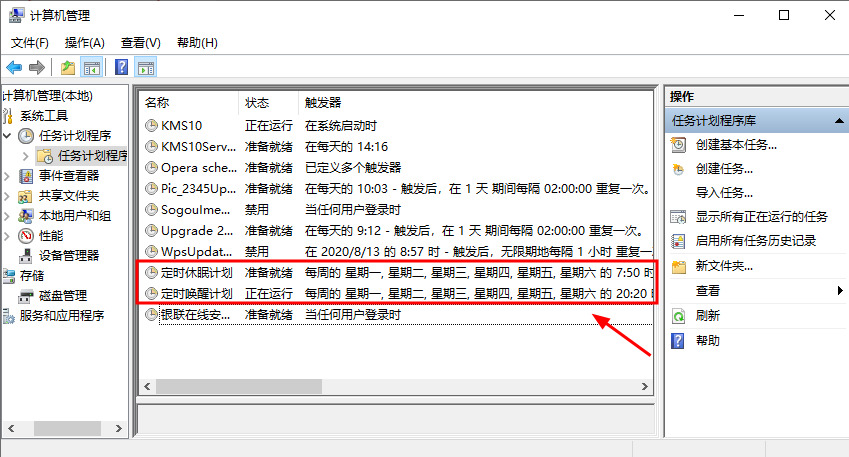
Task: Click the 事件查看器 tree icon
Action: [26, 176]
